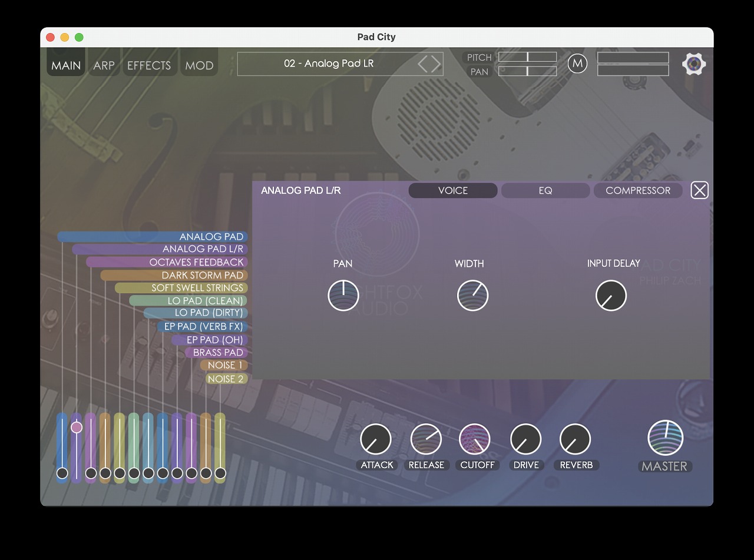Click the Attack knob

[376, 439]
